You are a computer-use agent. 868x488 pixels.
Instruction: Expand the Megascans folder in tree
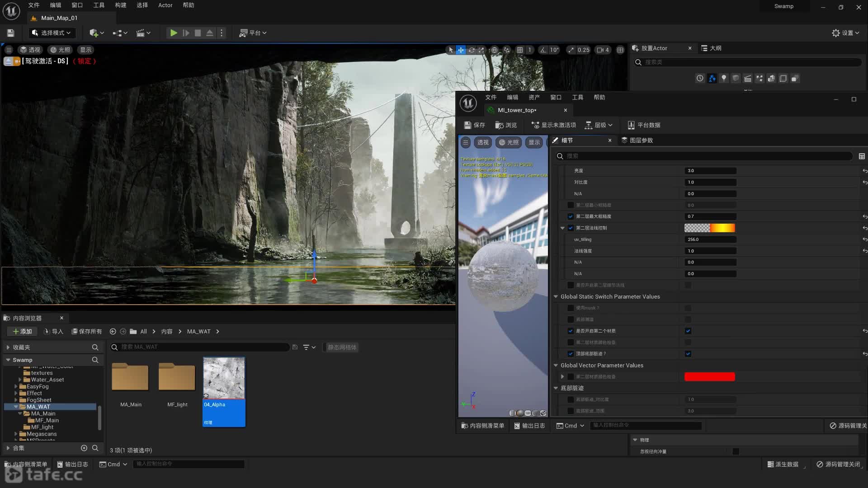[16, 434]
